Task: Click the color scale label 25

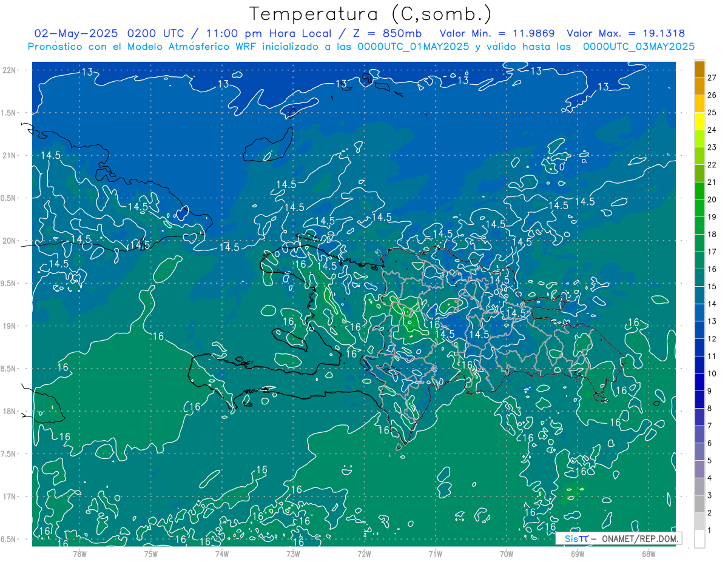Action: pos(712,112)
